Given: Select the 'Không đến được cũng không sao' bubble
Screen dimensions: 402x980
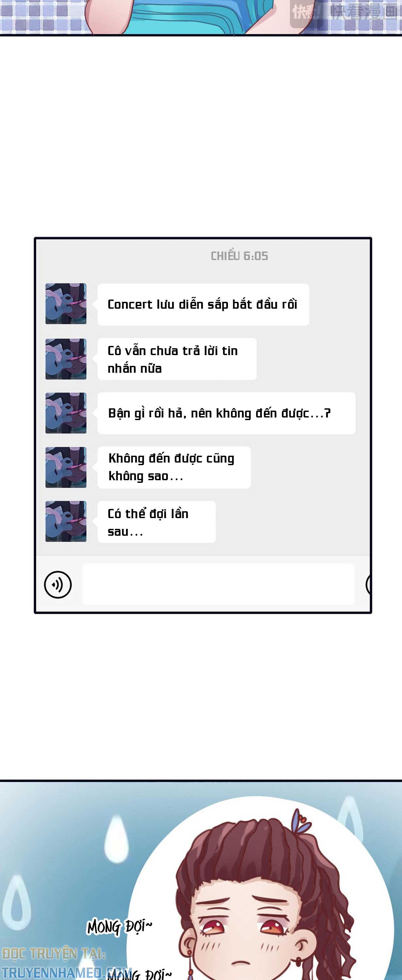Looking at the screenshot, I should (174, 467).
